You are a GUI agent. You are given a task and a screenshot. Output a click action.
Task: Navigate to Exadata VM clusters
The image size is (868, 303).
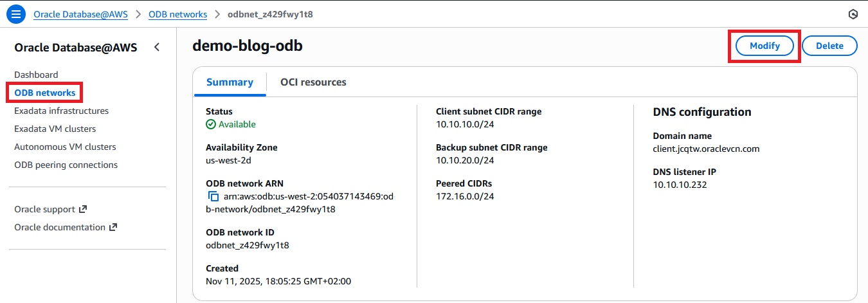pos(55,129)
